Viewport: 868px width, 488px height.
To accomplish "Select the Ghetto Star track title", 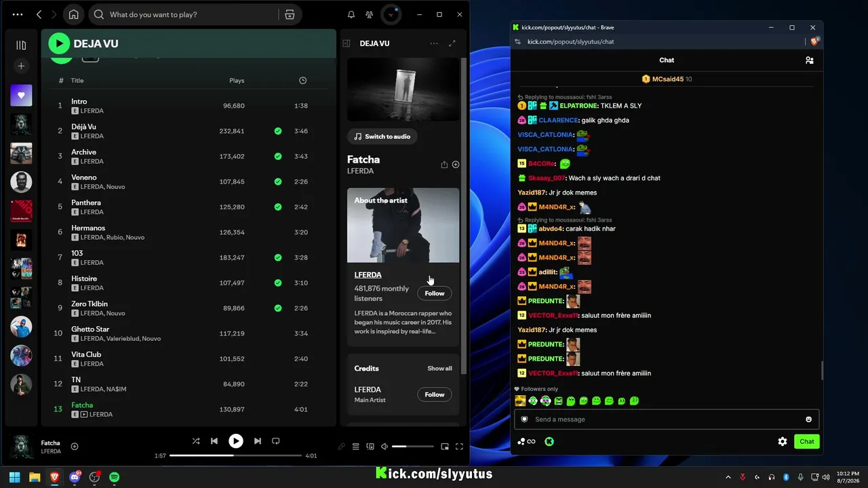I will click(x=90, y=329).
